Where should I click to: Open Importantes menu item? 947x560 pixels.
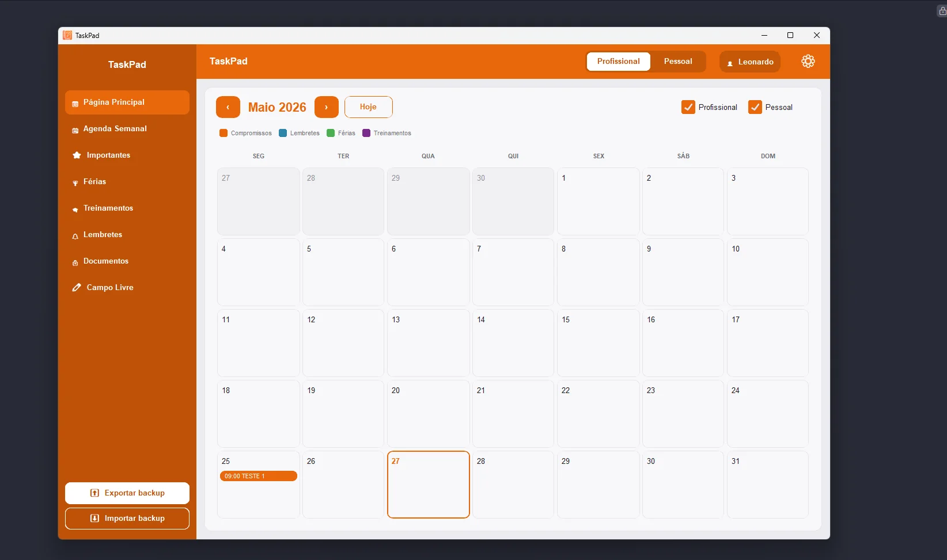click(x=127, y=155)
